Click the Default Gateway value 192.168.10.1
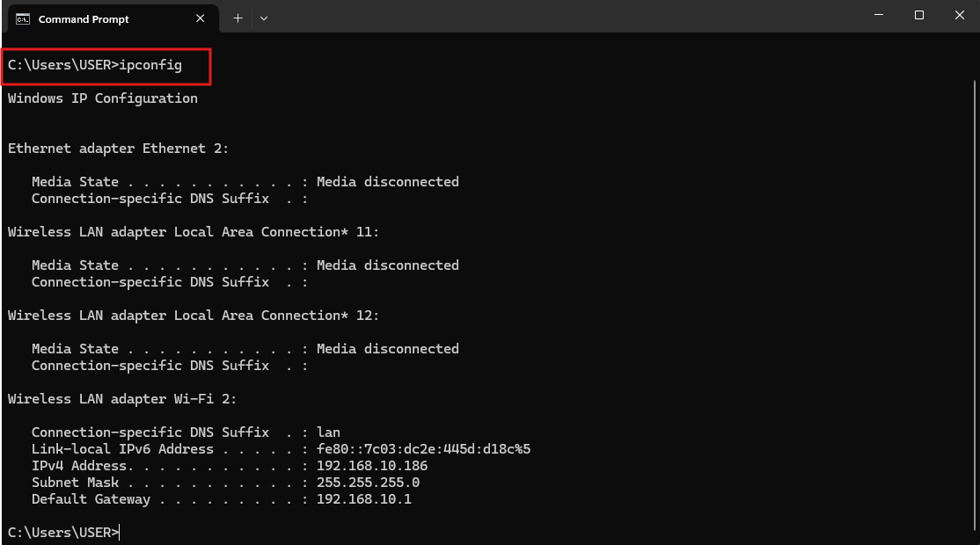980x545 pixels. pyautogui.click(x=363, y=499)
